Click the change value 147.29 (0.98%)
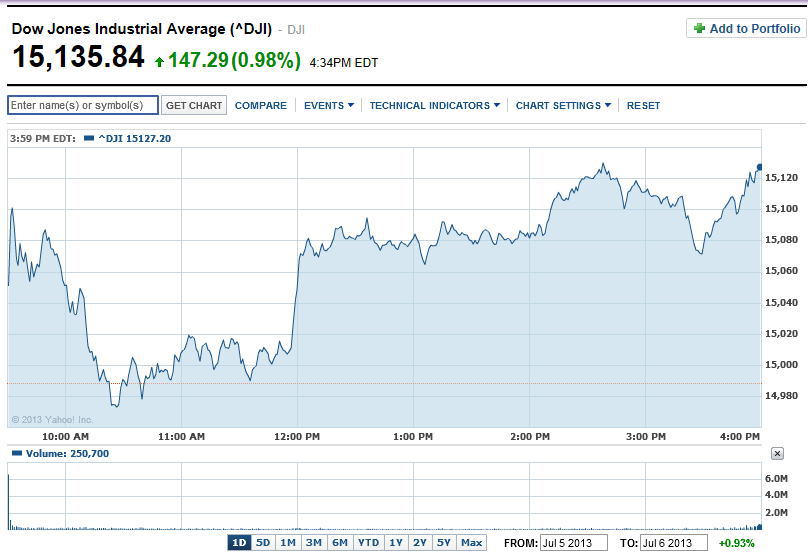 234,60
